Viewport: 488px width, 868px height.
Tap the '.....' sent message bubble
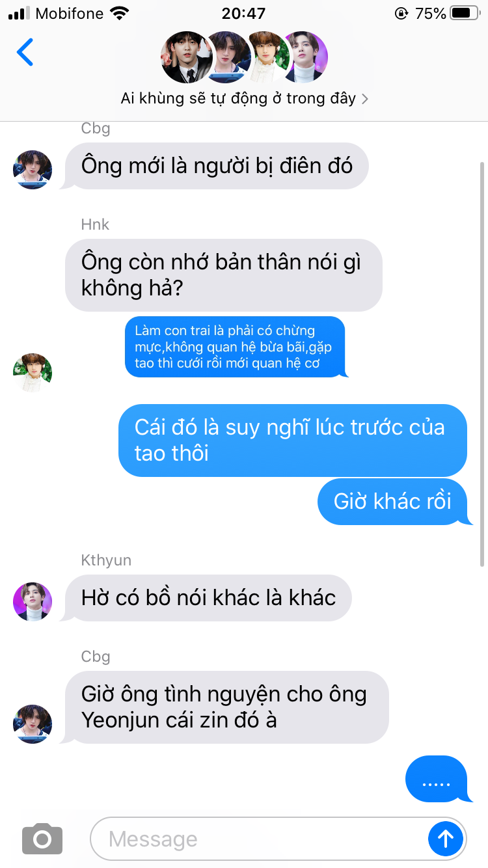pos(437,779)
